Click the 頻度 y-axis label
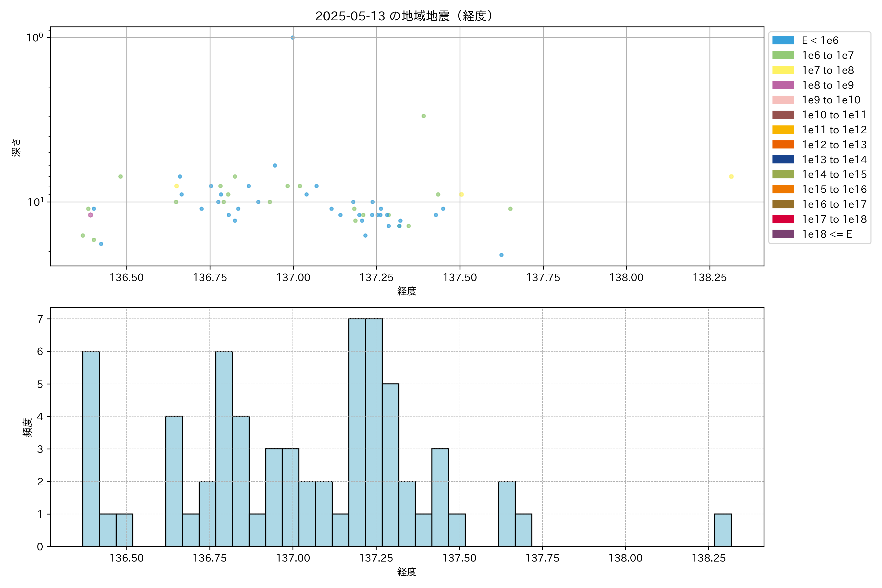Viewport: 882px width, 588px height. (27, 428)
